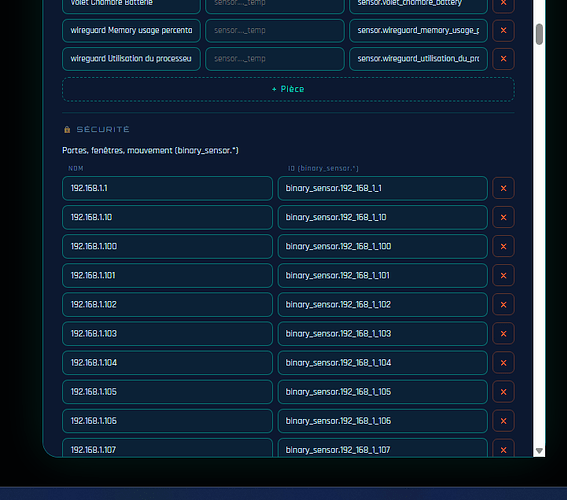Viewport: 567px width, 500px height.
Task: Remove the 192.168.1.1 binary sensor row
Action: tap(503, 188)
